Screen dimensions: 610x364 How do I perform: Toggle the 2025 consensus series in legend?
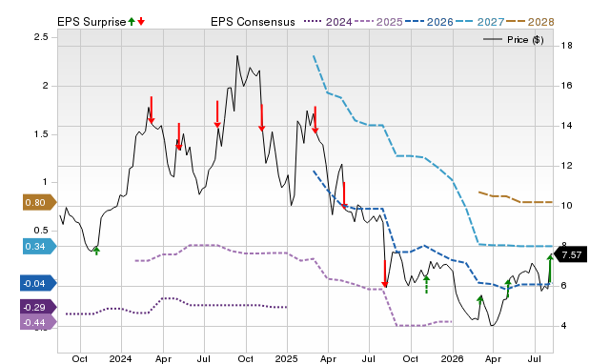(378, 22)
